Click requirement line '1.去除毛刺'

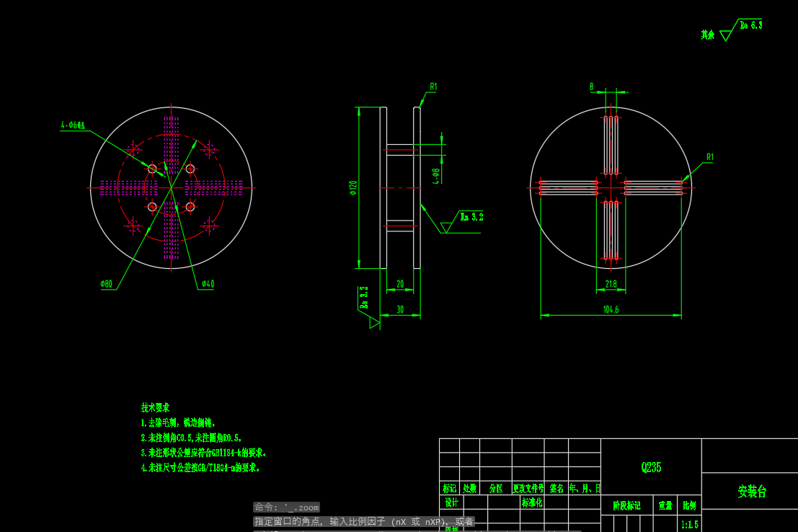[x=178, y=423]
